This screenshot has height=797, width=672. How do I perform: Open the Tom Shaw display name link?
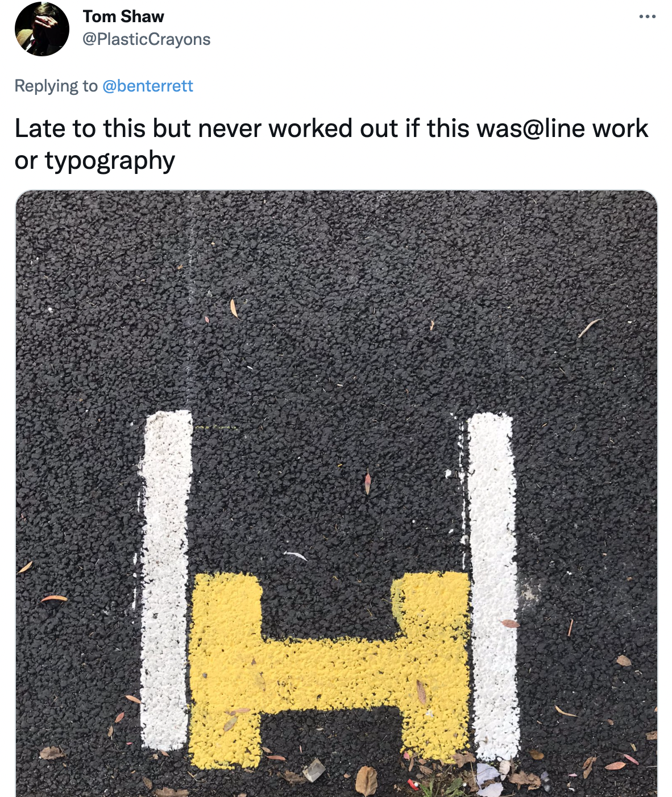coord(123,16)
